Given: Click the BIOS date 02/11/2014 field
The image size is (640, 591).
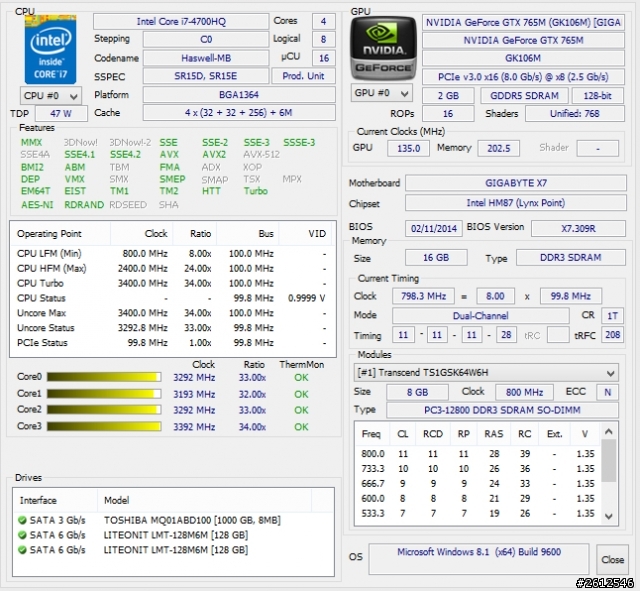Looking at the screenshot, I should [x=433, y=228].
